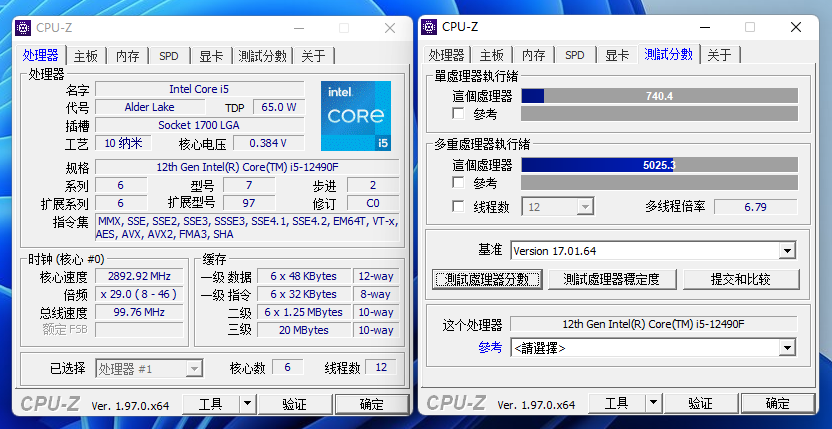
Task: Tick 參考 checkbox under multi-thread score
Action: pyautogui.click(x=458, y=183)
